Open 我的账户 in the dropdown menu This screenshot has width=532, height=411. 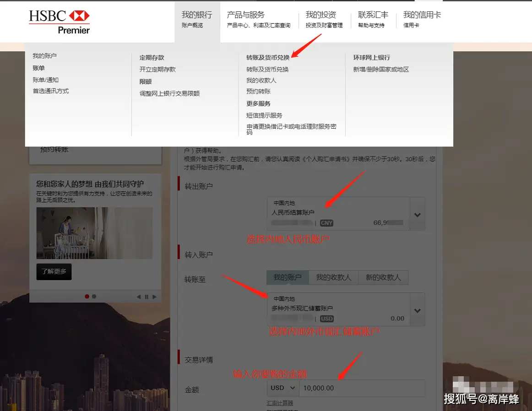click(44, 56)
